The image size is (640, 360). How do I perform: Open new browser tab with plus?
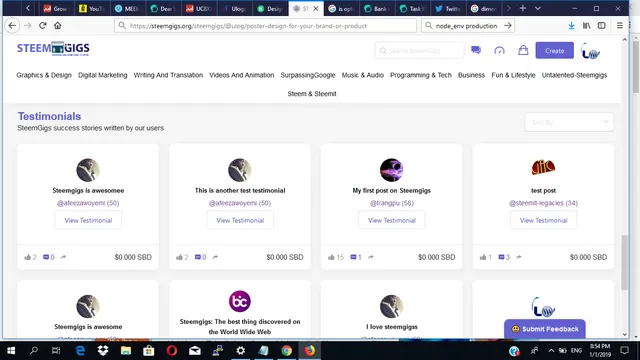pyautogui.click(x=523, y=8)
